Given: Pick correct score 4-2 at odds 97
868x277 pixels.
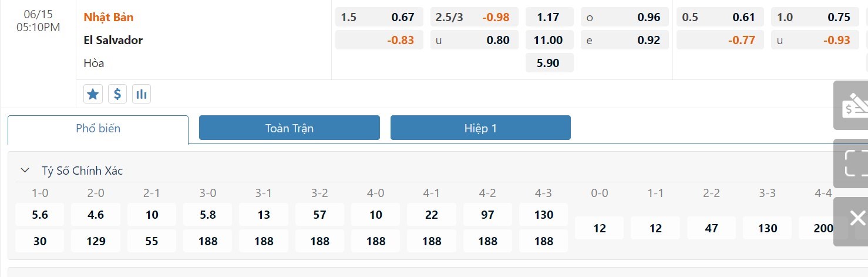Looking at the screenshot, I should click(487, 215).
